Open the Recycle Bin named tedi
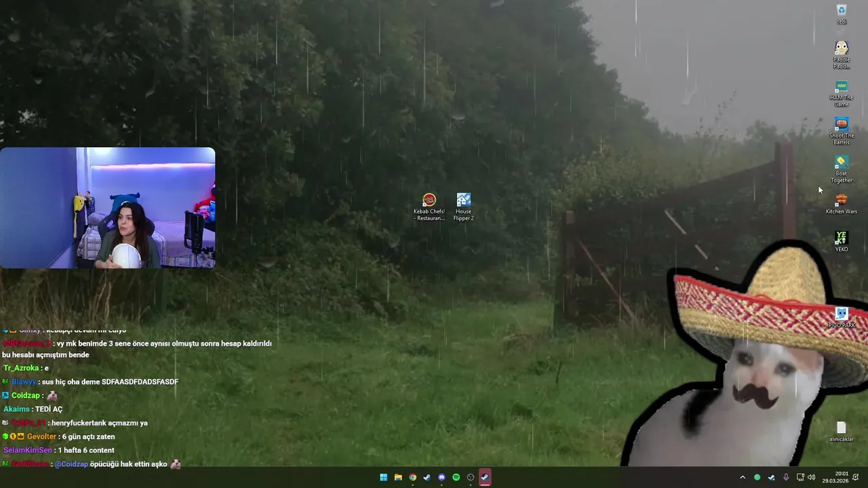 point(842,14)
